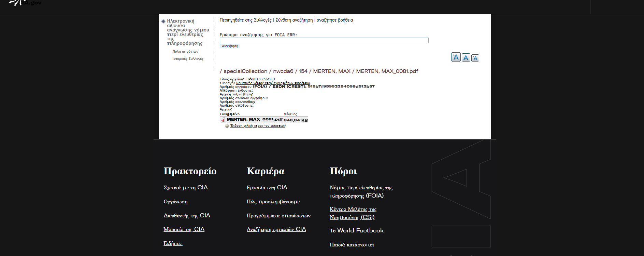The height and width of the screenshot is (256, 644).
Task: Click the CIA.gov logo in the header
Action: [x=25, y=3]
